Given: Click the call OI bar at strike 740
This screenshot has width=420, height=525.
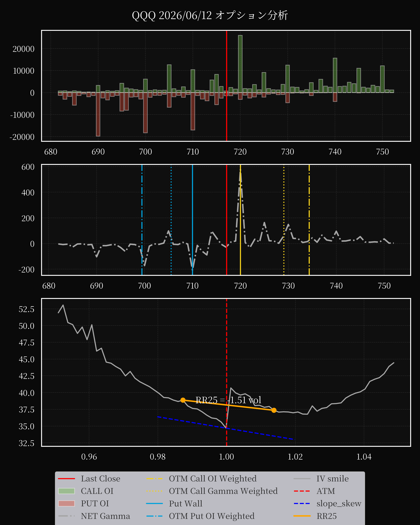Looking at the screenshot, I should click(335, 75).
